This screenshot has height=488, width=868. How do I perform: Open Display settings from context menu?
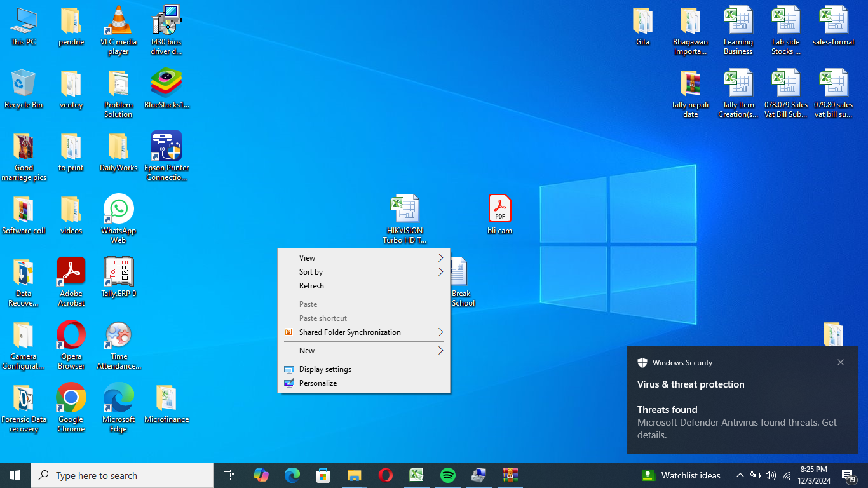(325, 369)
